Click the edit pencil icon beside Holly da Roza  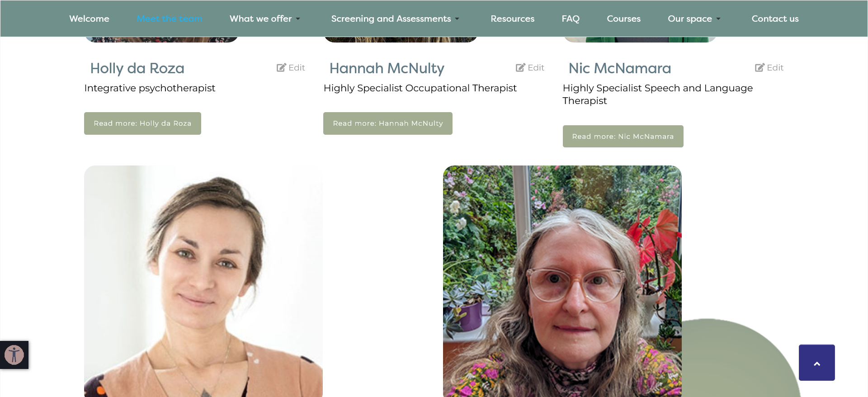click(281, 67)
